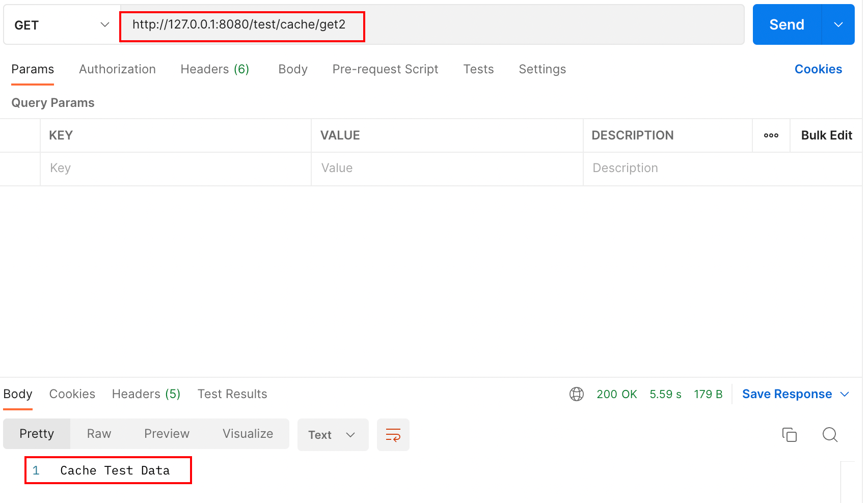Select the response Body tab
This screenshot has height=503, width=868.
point(18,394)
